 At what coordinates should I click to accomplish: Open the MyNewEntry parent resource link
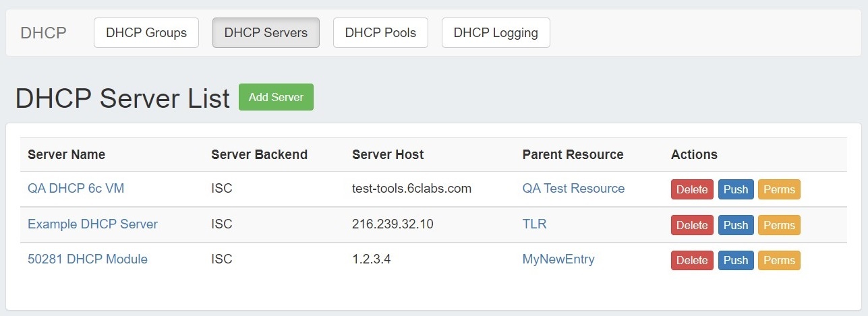[x=558, y=259]
